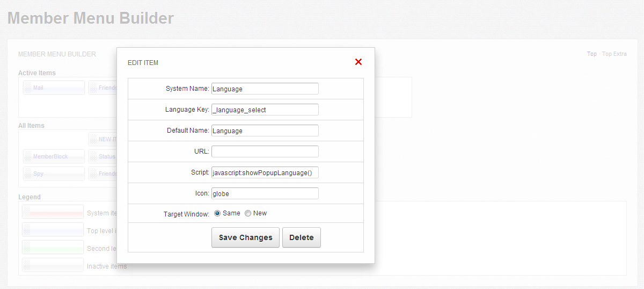Select the Mail item in Active Items
The width and height of the screenshot is (644, 289).
pyautogui.click(x=54, y=88)
